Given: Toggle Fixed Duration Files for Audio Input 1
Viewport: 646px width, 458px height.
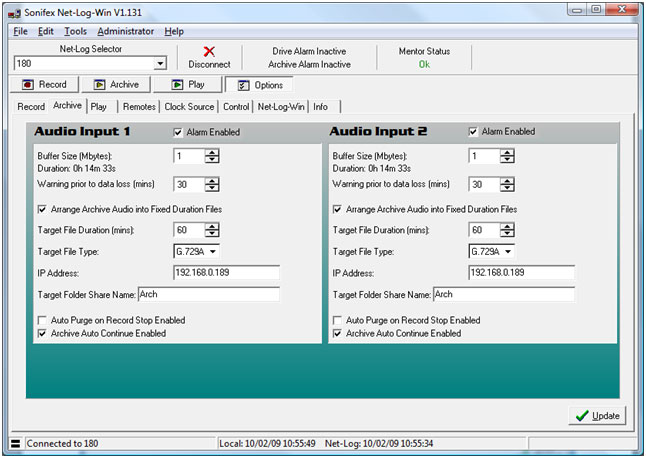Looking at the screenshot, I should coord(42,209).
